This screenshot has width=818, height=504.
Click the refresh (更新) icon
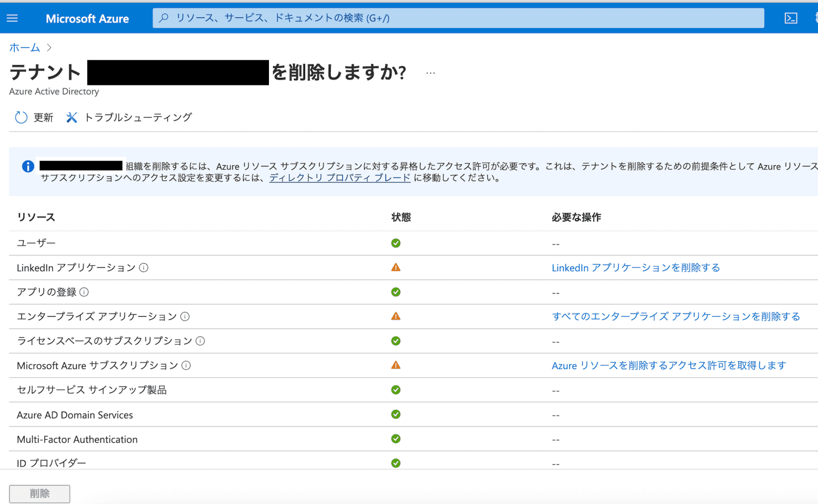[21, 118]
